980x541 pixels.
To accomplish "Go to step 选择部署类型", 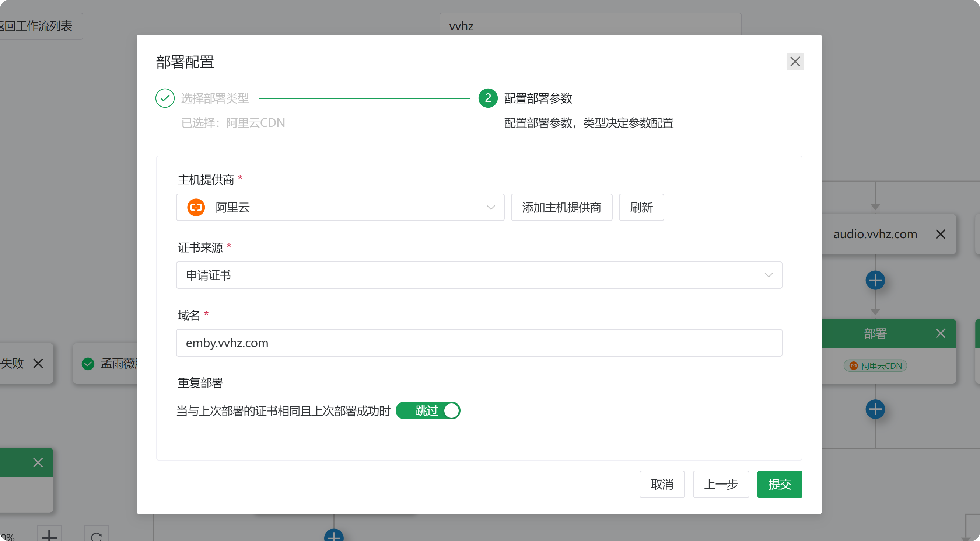I will [x=214, y=98].
